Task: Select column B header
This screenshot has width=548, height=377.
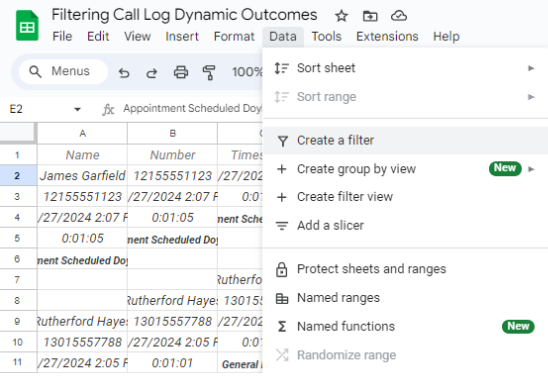Action: click(173, 133)
